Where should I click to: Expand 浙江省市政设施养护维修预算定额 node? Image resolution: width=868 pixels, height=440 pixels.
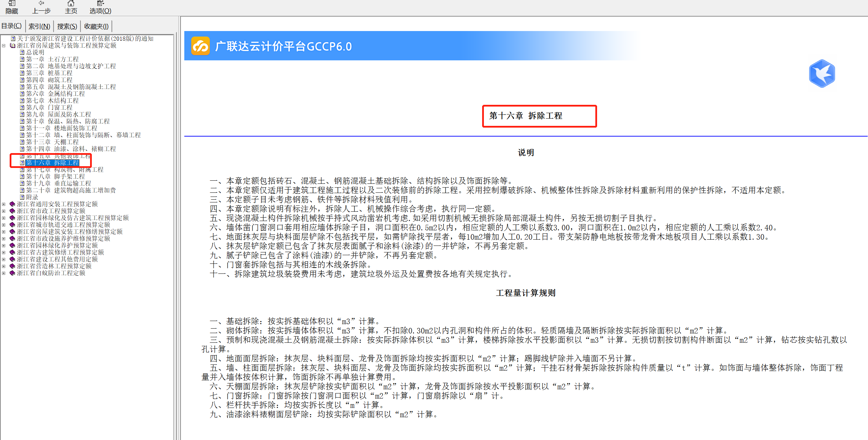click(3, 239)
